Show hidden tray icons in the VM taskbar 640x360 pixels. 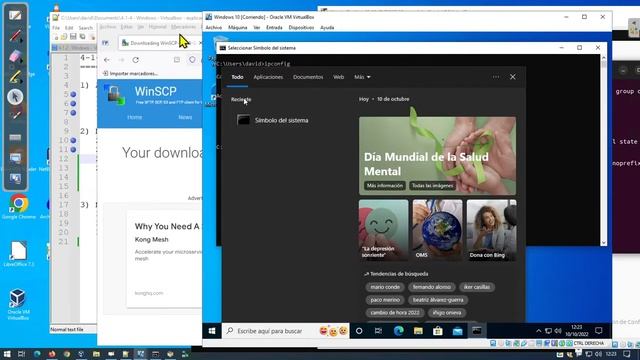pos(538,331)
